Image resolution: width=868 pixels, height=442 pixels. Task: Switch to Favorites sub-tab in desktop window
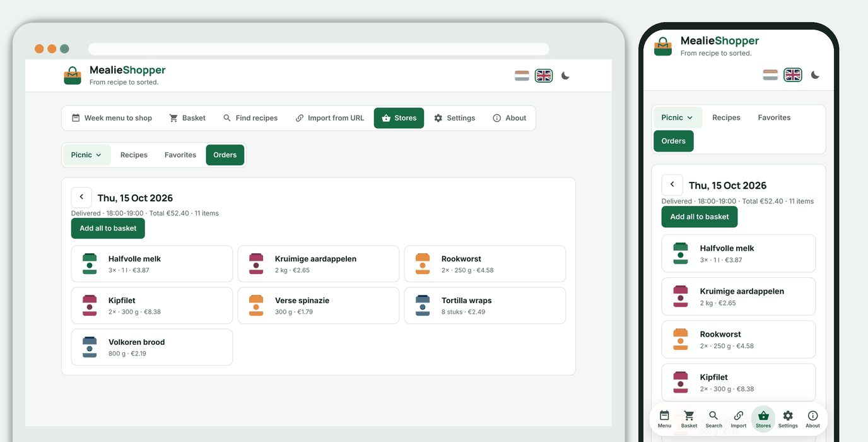click(180, 155)
